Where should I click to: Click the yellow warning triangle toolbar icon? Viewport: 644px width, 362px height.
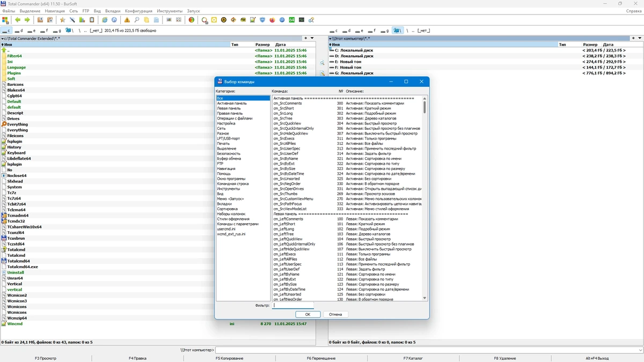click(127, 20)
